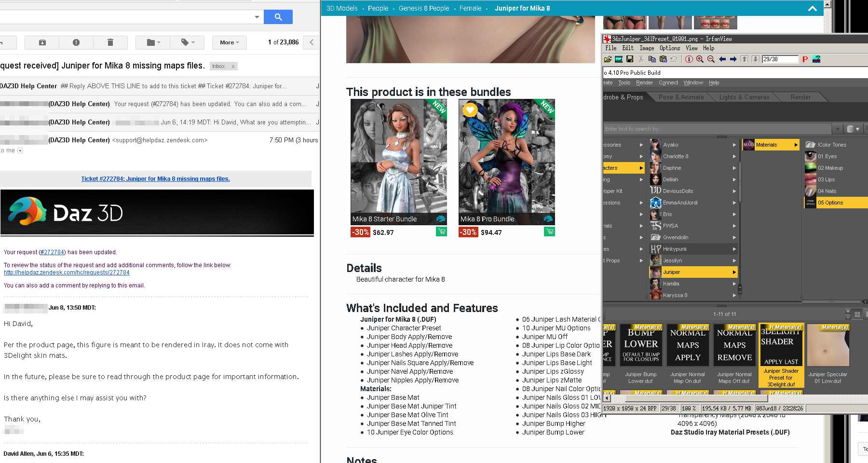Open IrfanView properties with red P icon
This screenshot has width=868, height=463.
[805, 59]
